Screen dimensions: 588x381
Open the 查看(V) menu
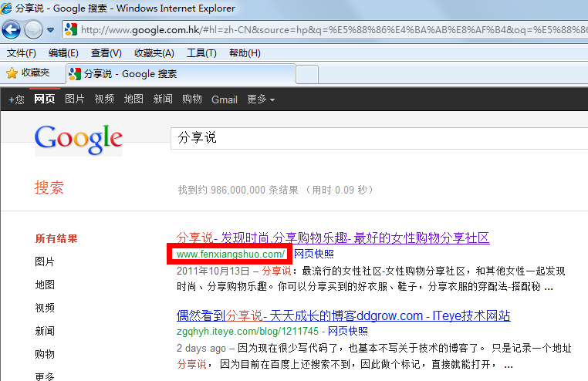pyautogui.click(x=106, y=53)
